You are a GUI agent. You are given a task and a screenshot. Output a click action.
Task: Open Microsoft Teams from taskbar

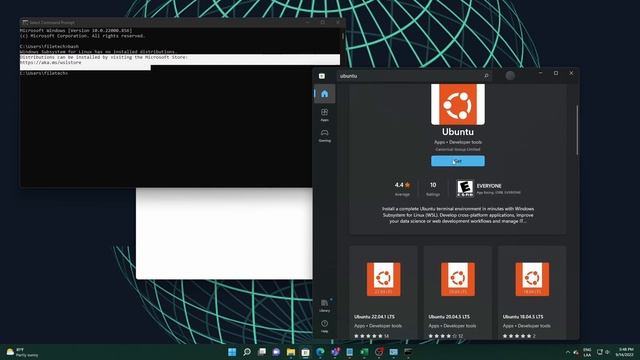pos(335,352)
